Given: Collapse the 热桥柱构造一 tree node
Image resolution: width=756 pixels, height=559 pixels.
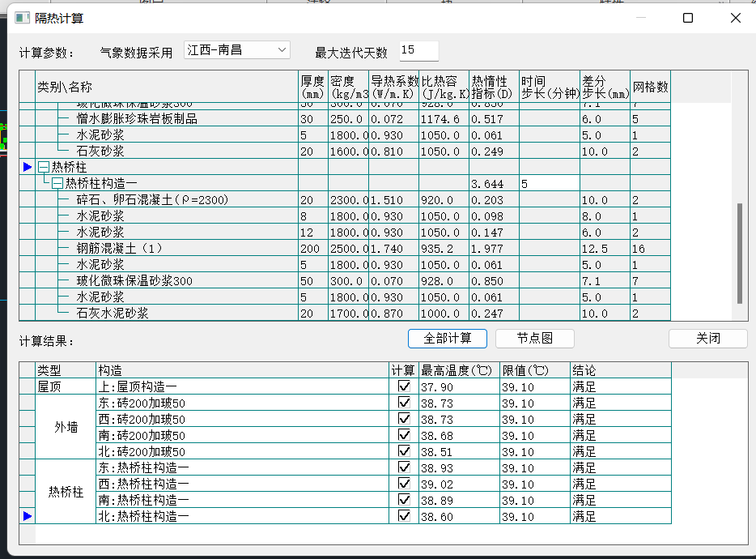Looking at the screenshot, I should coord(57,184).
